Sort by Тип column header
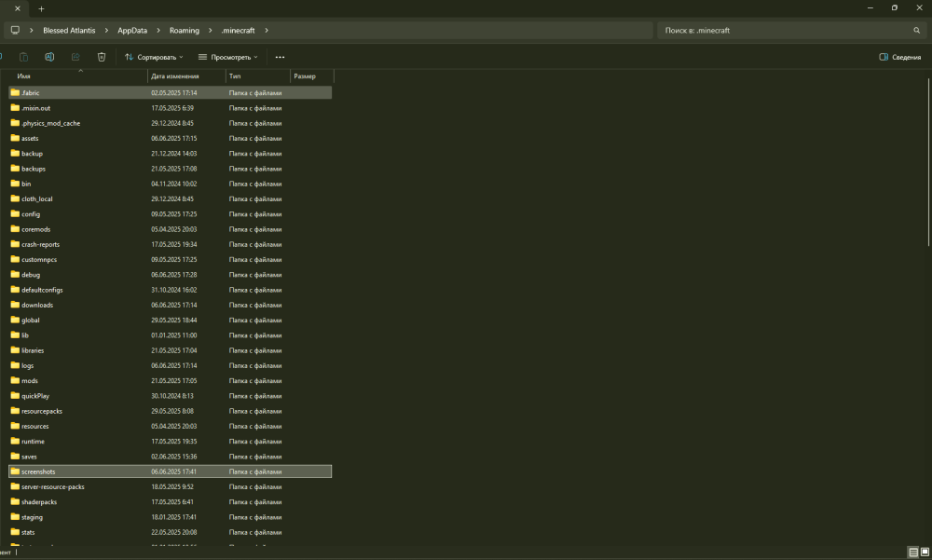Screen dimensions: 932x560 258,76
